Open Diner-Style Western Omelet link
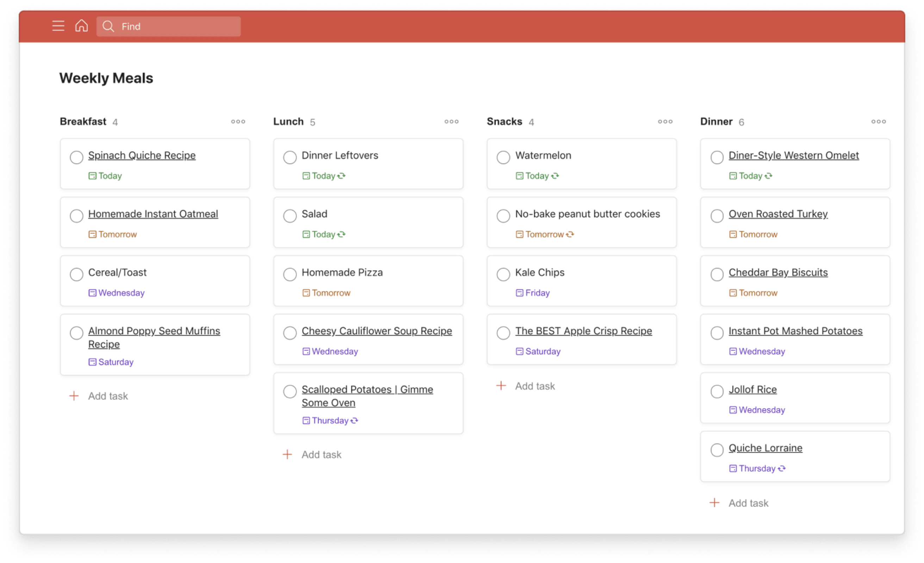This screenshot has width=924, height=563. 794,155
